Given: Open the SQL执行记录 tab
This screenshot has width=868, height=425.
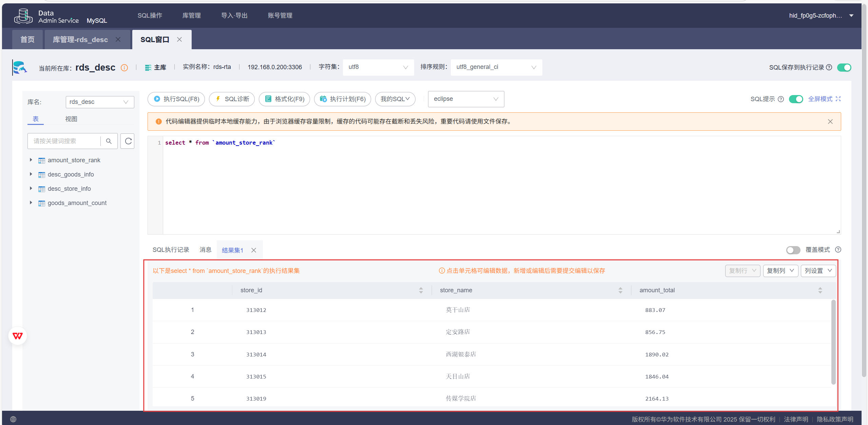Looking at the screenshot, I should [171, 250].
